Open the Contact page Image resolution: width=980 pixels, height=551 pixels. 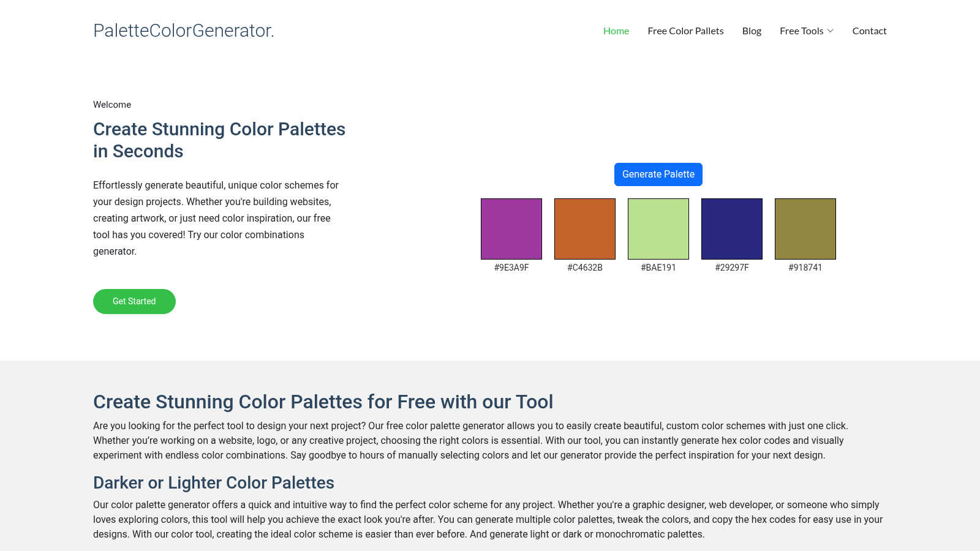[x=869, y=31]
